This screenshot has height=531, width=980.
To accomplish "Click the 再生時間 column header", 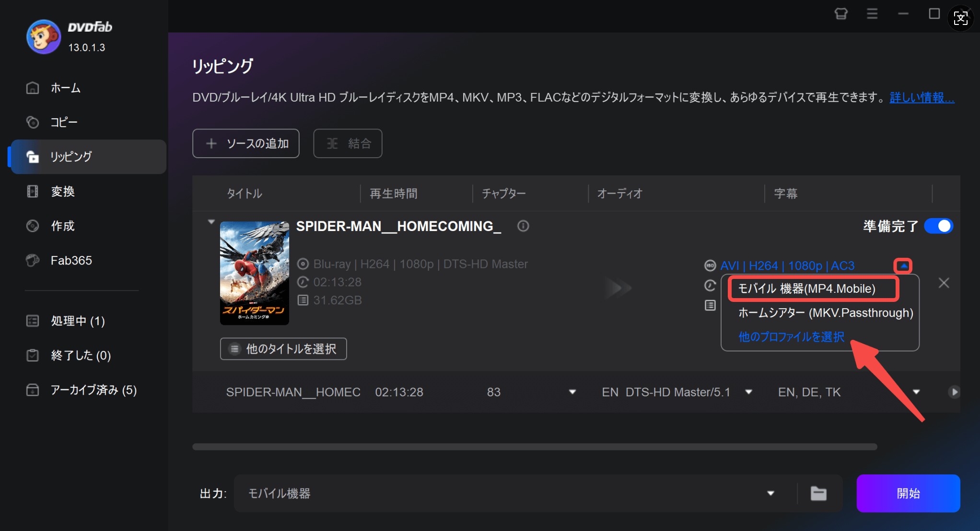I will point(394,194).
